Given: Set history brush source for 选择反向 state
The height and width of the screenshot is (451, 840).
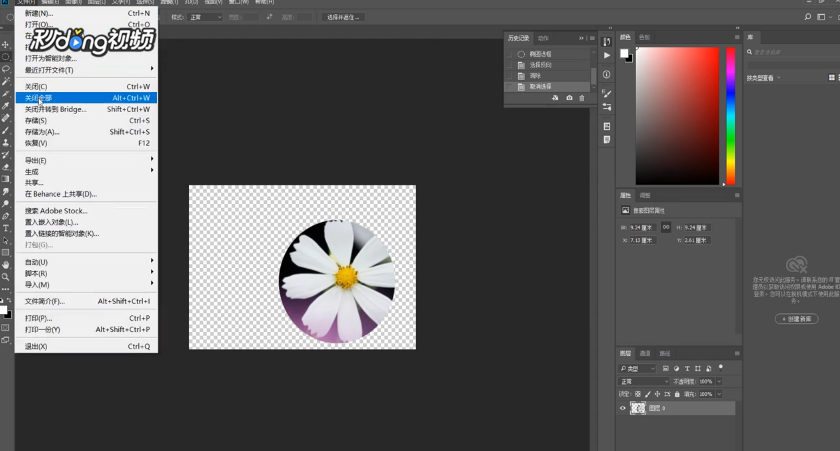Looking at the screenshot, I should click(509, 65).
